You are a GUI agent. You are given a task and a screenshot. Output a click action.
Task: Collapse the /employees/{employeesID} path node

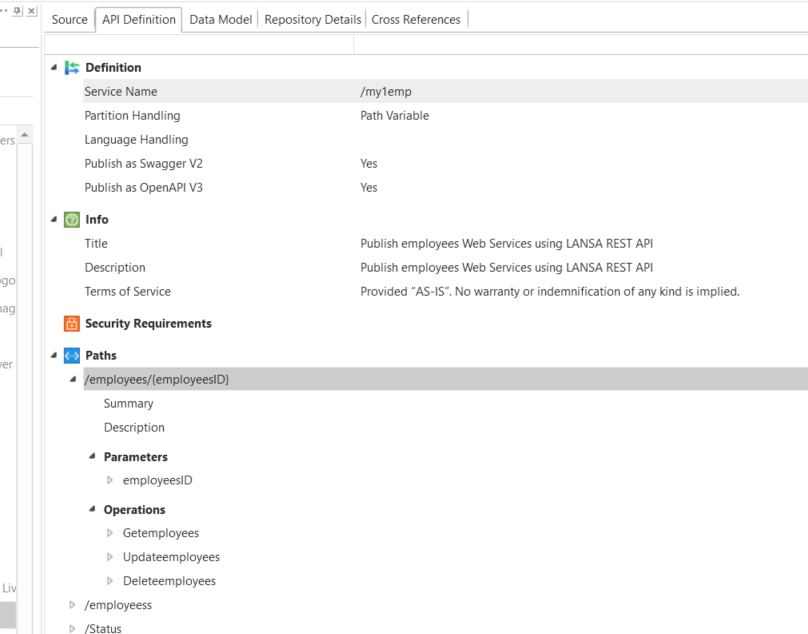point(72,380)
